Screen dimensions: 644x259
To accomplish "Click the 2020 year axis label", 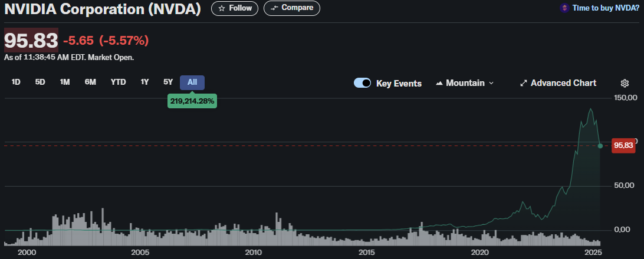I will (481, 251).
